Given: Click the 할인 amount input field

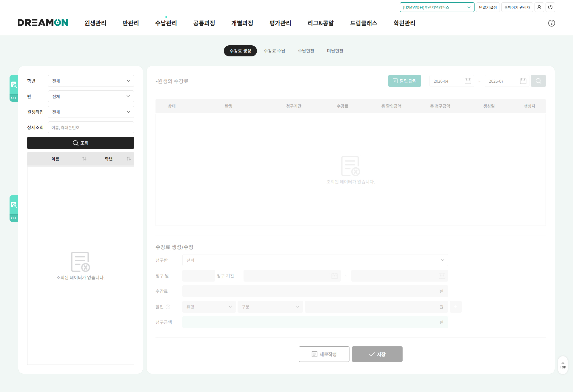Looking at the screenshot, I should (377, 307).
